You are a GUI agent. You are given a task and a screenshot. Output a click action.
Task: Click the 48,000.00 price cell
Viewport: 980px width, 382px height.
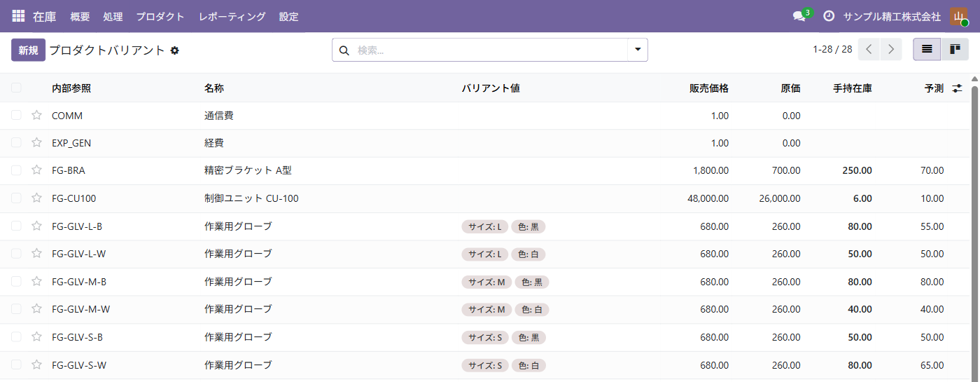tap(708, 198)
